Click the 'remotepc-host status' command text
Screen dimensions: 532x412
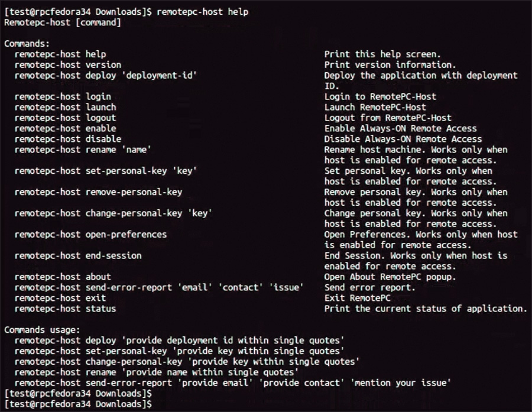(65, 309)
